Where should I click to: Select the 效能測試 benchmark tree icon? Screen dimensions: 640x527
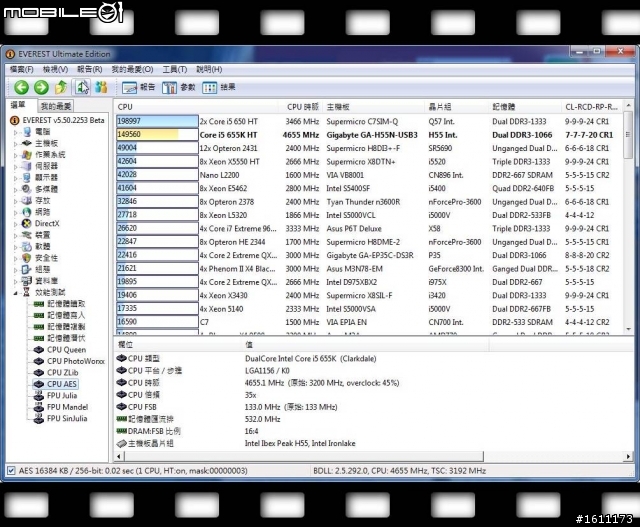27,292
